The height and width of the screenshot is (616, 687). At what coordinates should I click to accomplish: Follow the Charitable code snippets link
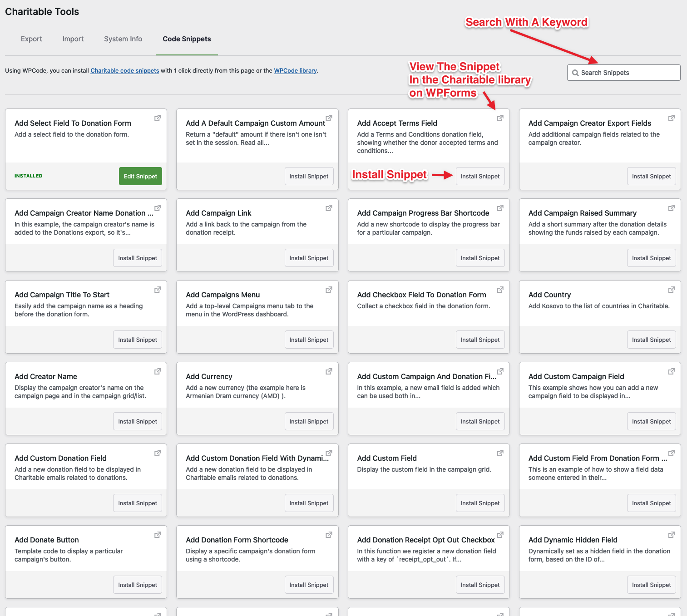pyautogui.click(x=125, y=71)
